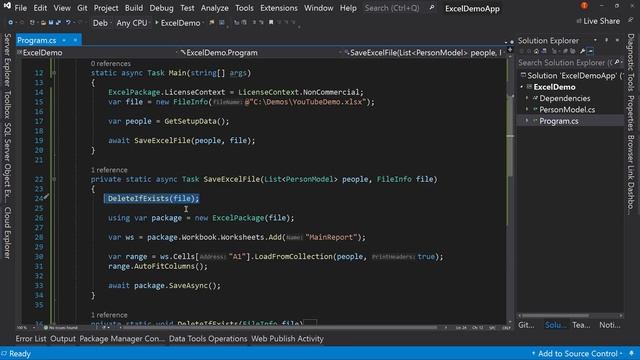This screenshot has height=360, width=640.
Task: Open the ExcelDemo.Program type dropdown
Action: pos(259,53)
